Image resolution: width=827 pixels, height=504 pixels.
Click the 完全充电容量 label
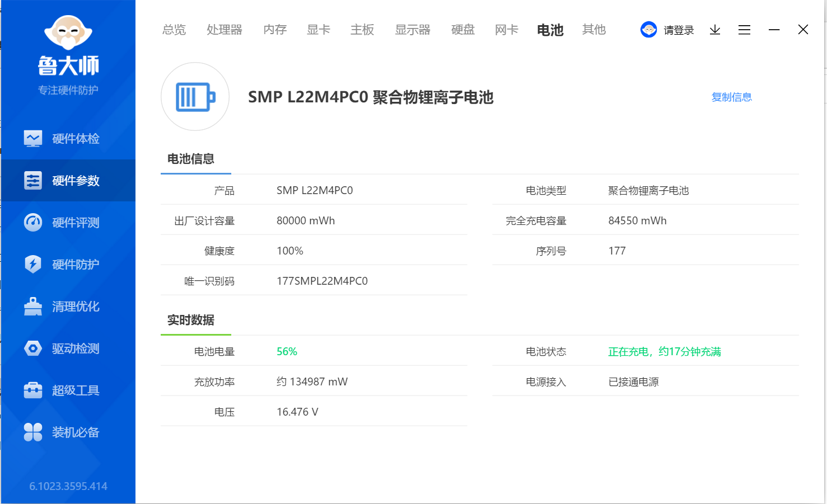point(536,221)
